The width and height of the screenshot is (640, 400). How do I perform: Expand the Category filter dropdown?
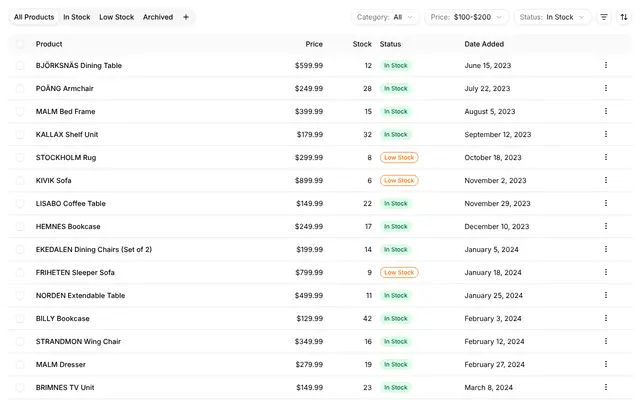[385, 17]
